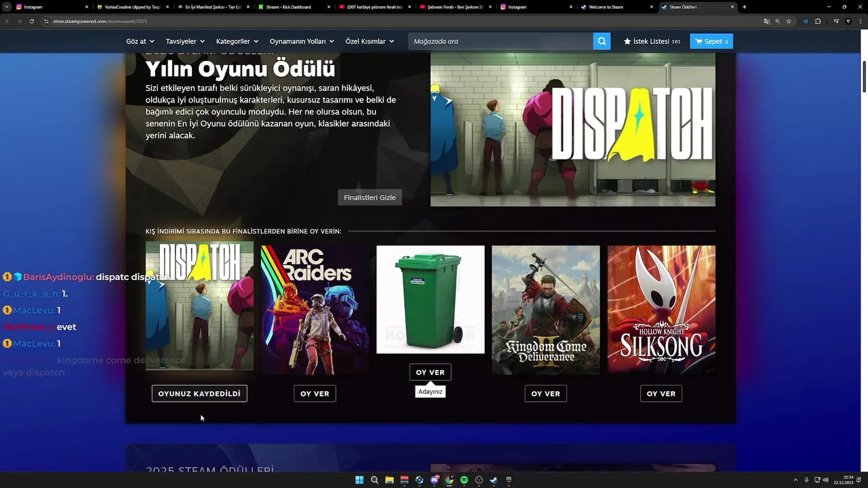This screenshot has height=488, width=868.
Task: Expand the Oynamanın Yolları dropdown menu
Action: [302, 41]
